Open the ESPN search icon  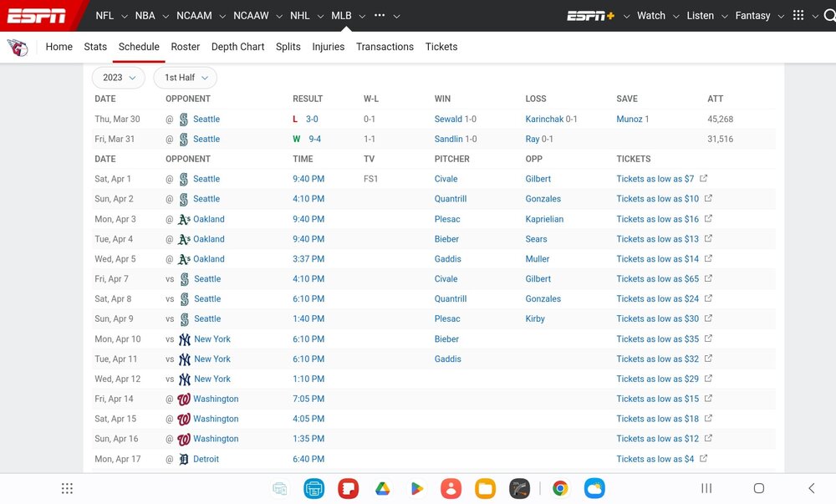tap(829, 16)
